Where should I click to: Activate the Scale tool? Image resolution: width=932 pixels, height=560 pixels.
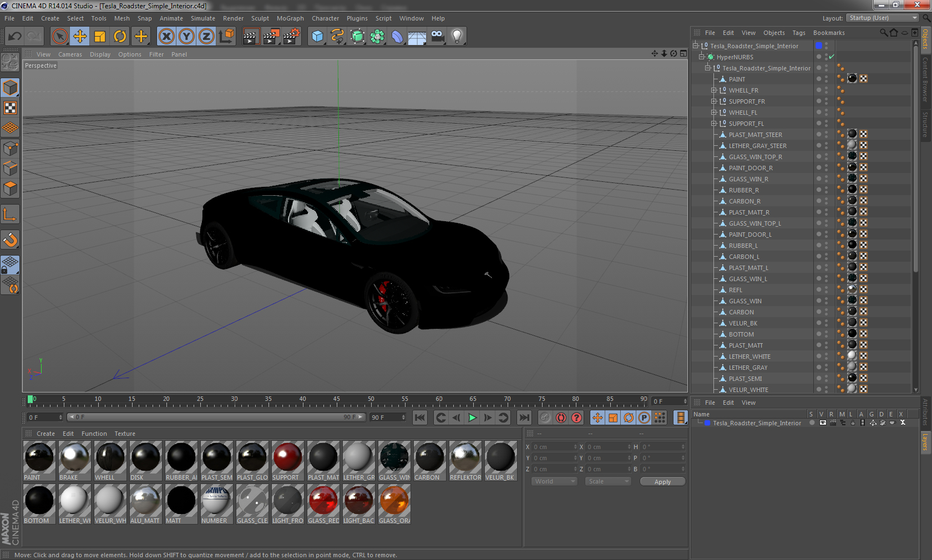pos(100,37)
